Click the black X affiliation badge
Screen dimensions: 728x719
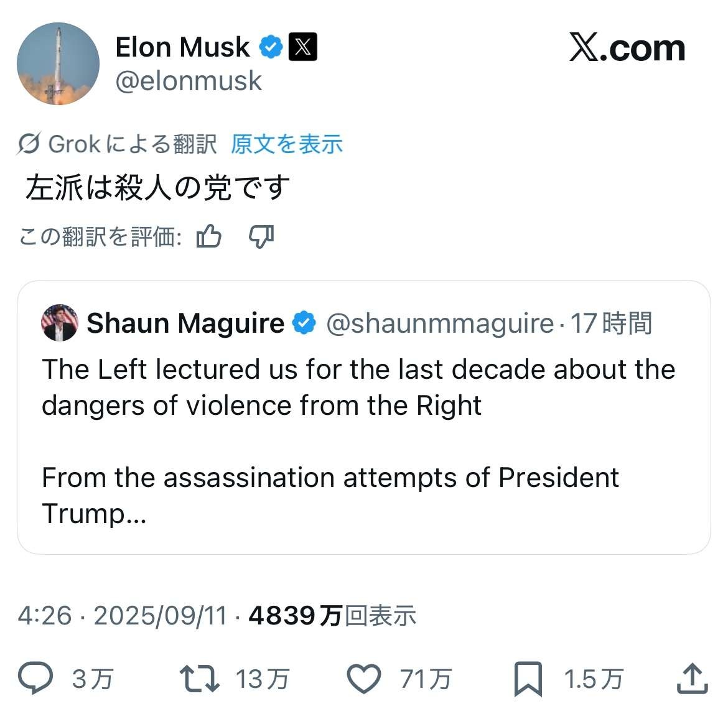pos(303,47)
